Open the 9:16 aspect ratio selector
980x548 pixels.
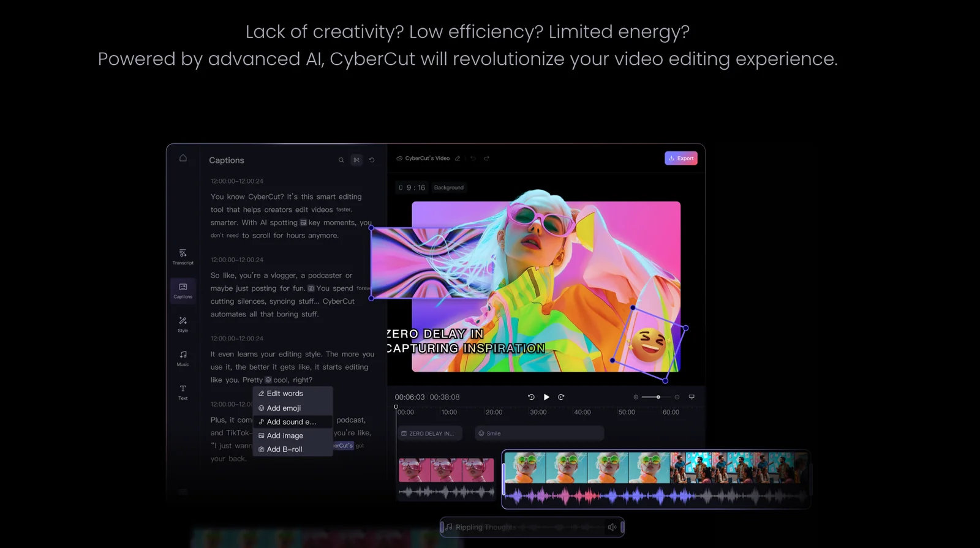412,188
